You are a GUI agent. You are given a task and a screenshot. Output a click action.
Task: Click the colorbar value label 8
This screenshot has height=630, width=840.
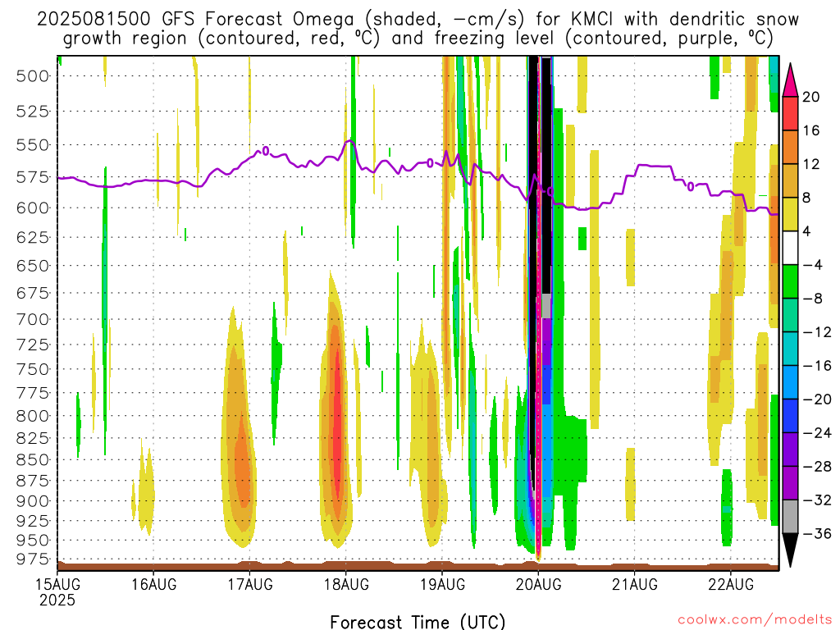tap(806, 198)
